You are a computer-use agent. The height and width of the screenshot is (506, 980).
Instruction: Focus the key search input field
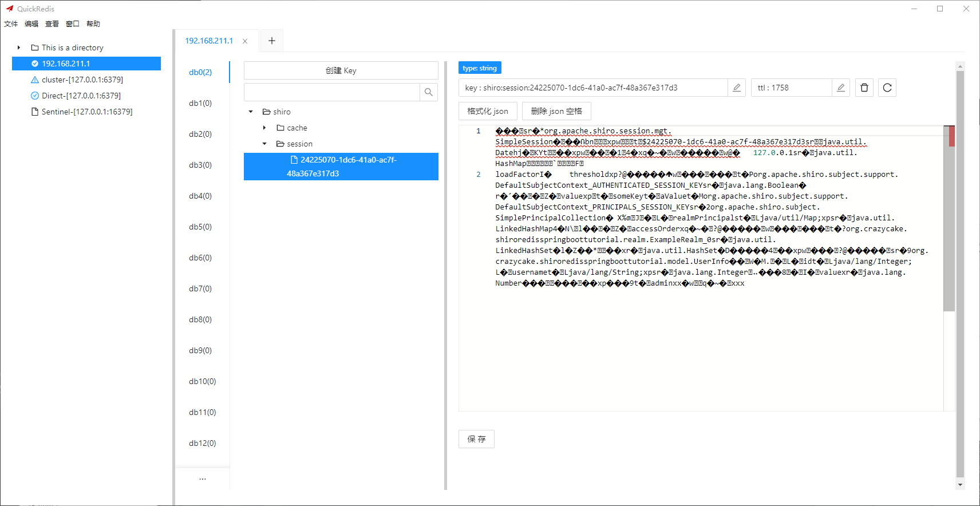[332, 92]
